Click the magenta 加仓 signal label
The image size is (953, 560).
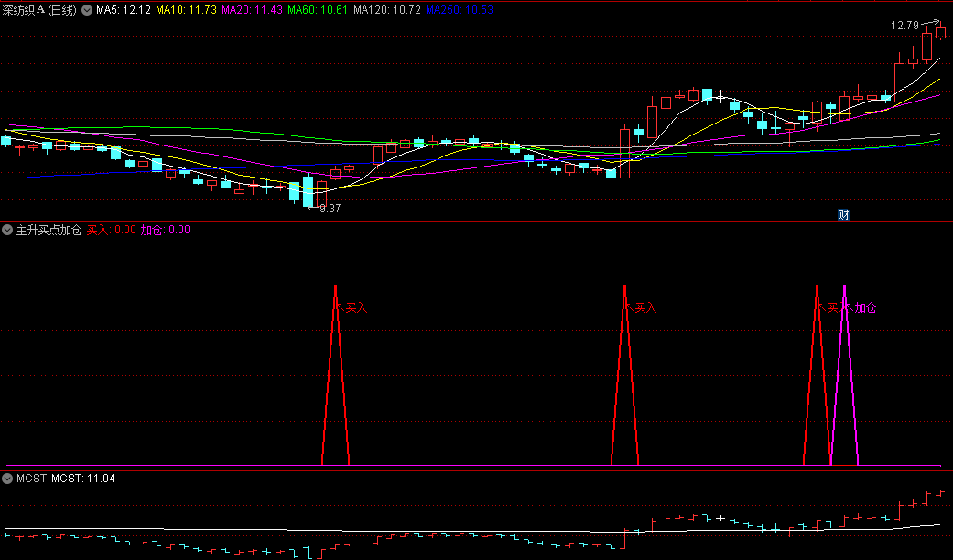(x=865, y=308)
